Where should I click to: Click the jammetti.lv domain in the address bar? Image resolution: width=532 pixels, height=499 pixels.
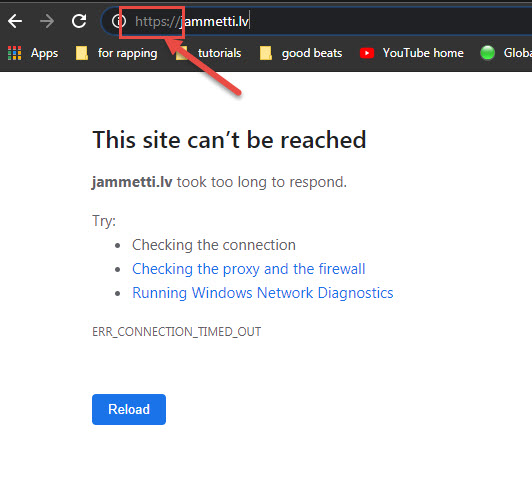click(215, 21)
